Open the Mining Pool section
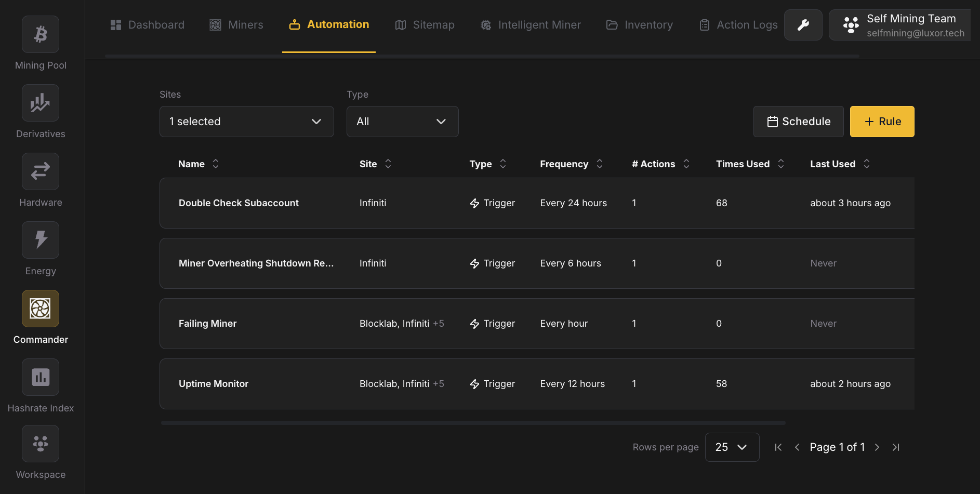 coord(41,34)
